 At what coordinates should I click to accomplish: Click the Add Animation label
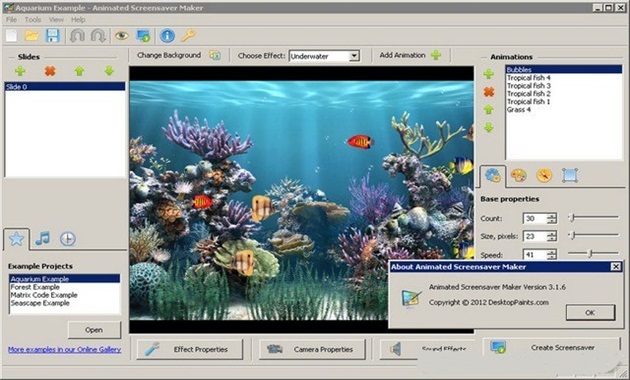tap(402, 55)
